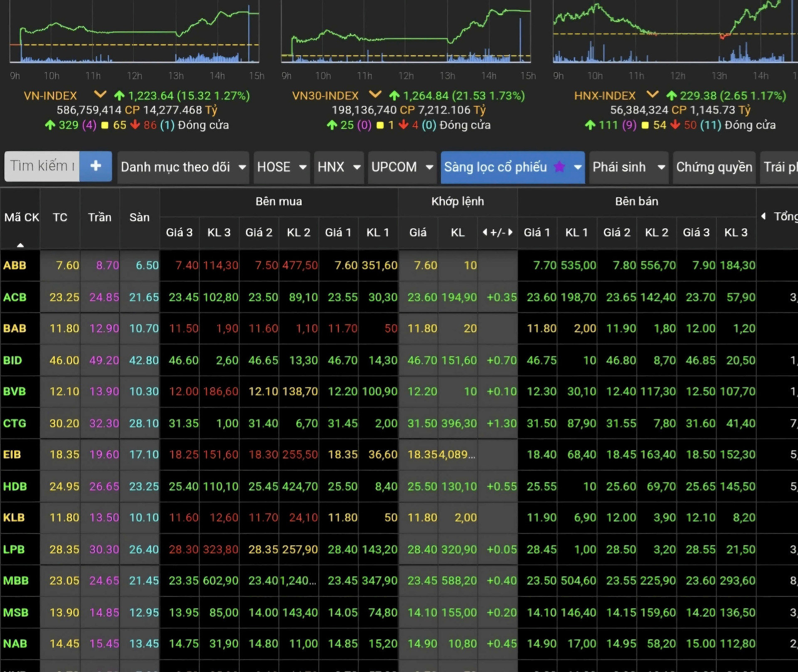Click the purple star in Sàng lọc cổ phiếu
This screenshot has height=672, width=798.
point(559,167)
